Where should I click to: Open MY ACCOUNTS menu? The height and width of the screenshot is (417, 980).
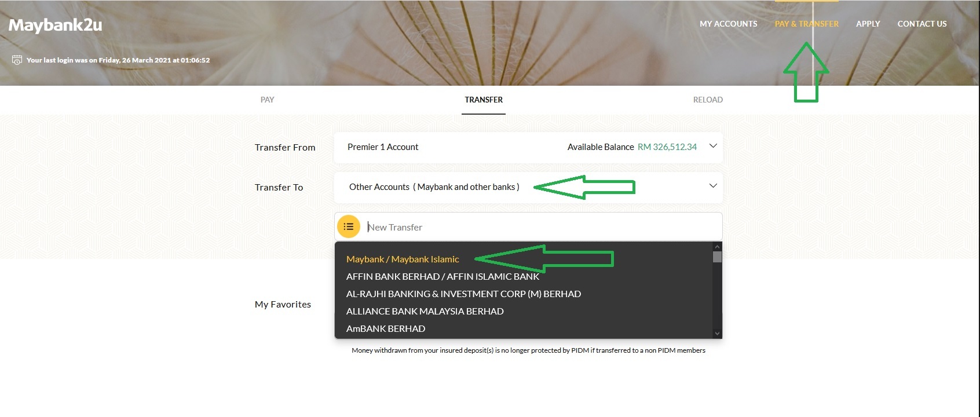coord(728,24)
